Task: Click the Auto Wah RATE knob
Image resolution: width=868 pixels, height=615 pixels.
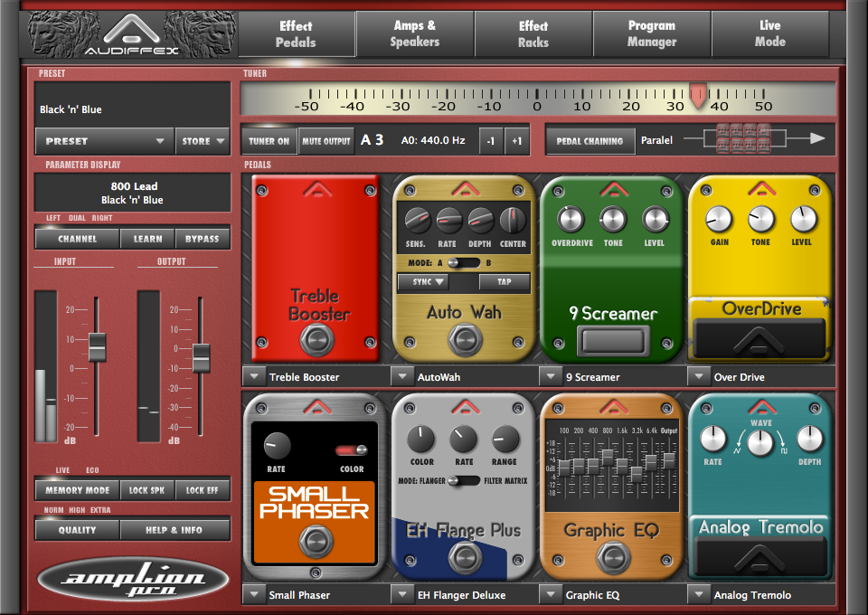Action: (x=449, y=221)
